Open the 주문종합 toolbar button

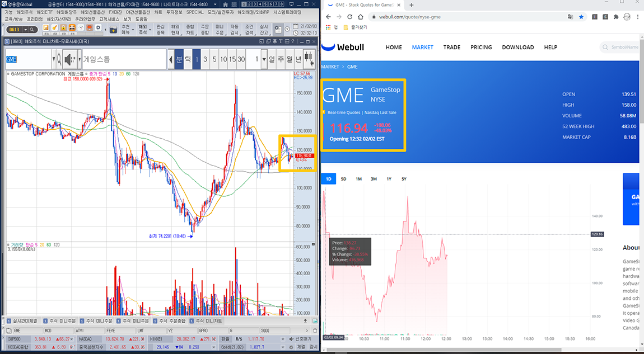pos(204,30)
